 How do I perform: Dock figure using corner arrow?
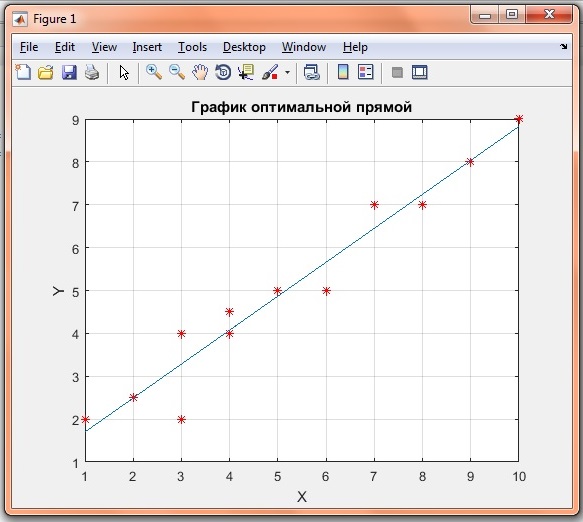point(564,46)
